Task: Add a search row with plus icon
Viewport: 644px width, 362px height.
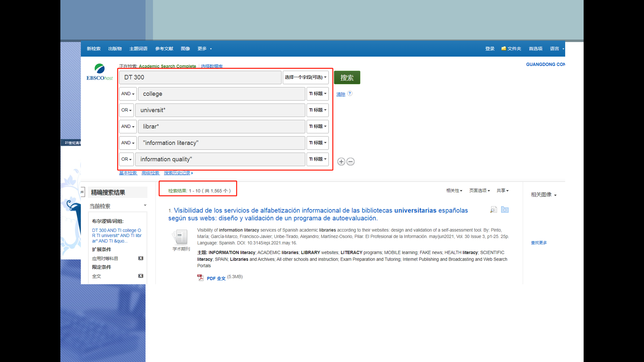Action: pyautogui.click(x=341, y=162)
